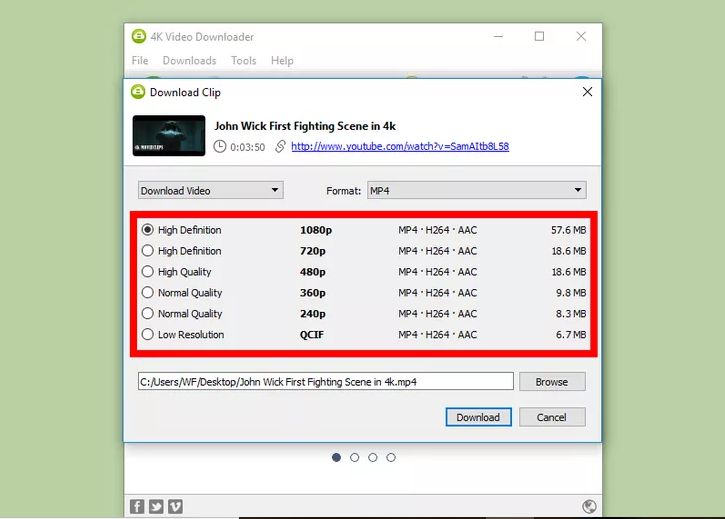Screen dimensions: 725x519
Task: Open the Downloads menu
Action: [x=189, y=61]
